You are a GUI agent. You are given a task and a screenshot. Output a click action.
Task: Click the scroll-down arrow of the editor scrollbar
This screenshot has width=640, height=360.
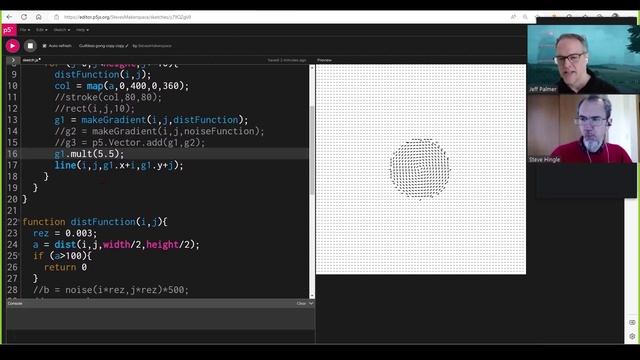coord(312,296)
